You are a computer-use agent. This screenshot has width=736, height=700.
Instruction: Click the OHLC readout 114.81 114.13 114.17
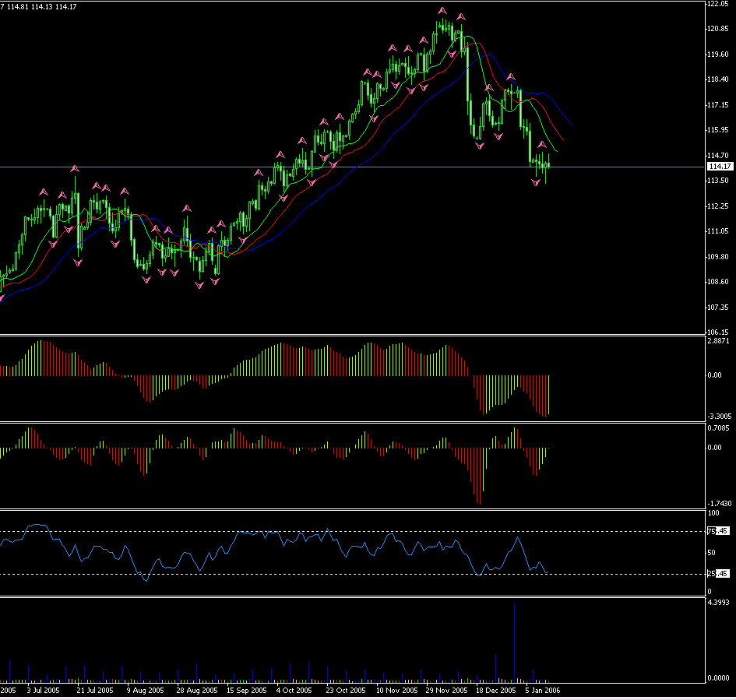[x=42, y=6]
